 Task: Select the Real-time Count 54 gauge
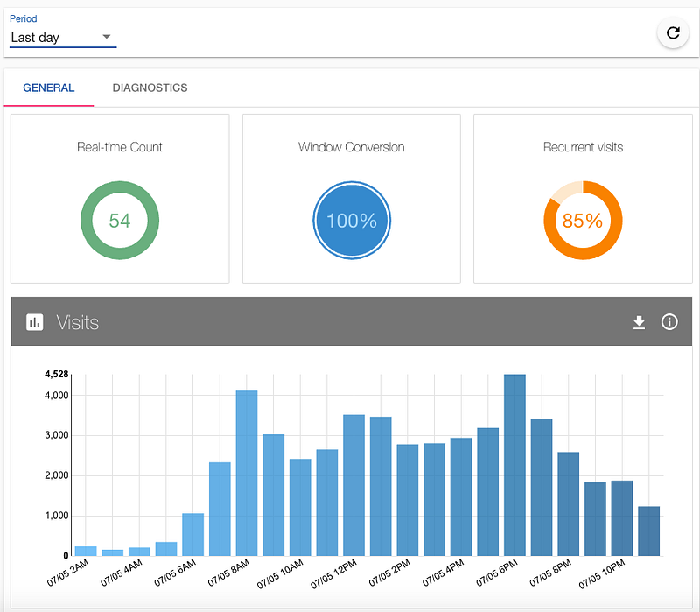[x=120, y=221]
